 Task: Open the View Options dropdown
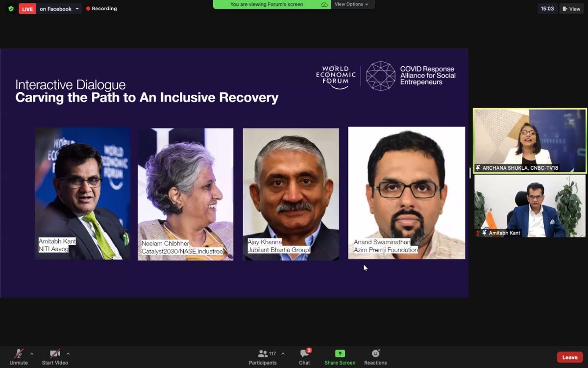point(353,4)
